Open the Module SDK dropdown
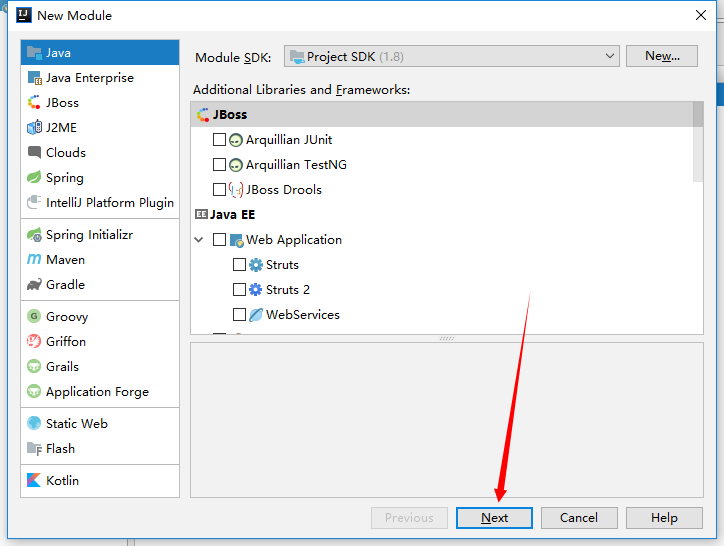Viewport: 724px width, 546px height. (x=452, y=56)
